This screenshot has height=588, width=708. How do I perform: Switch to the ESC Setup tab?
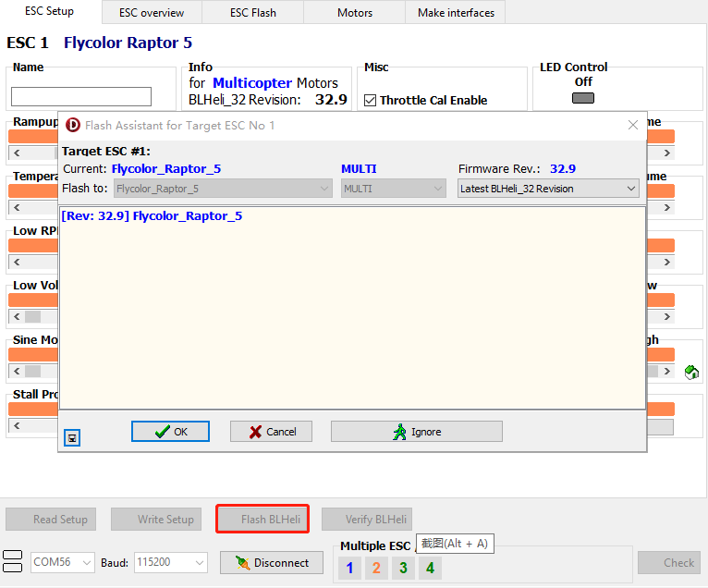50,11
